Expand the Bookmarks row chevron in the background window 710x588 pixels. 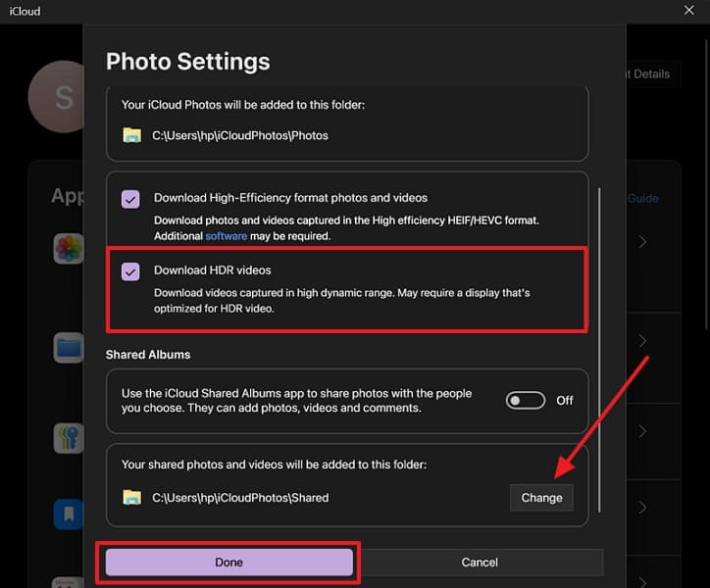[642, 508]
